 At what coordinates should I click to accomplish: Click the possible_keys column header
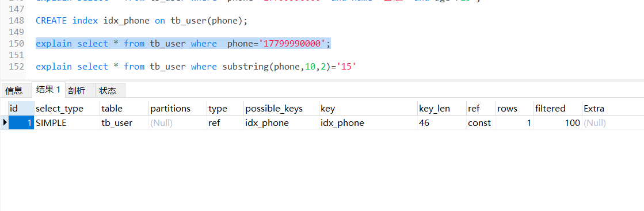(x=281, y=108)
